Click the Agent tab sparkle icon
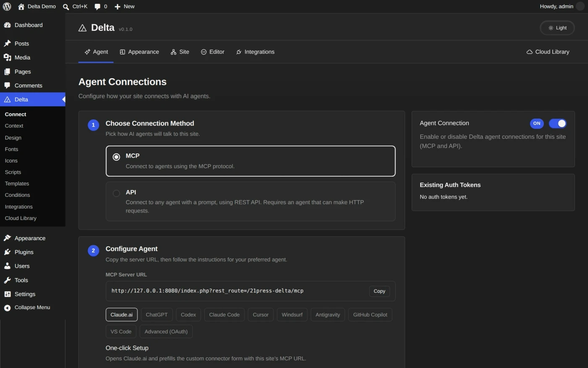 click(87, 52)
